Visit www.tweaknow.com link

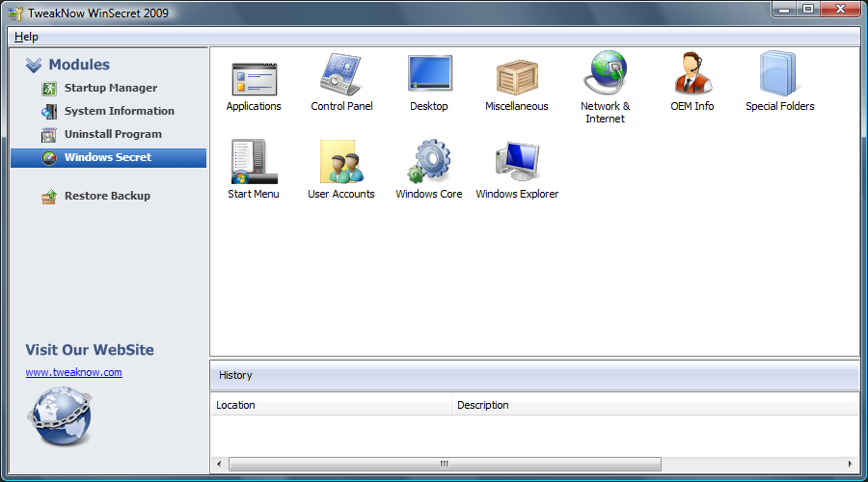(x=73, y=372)
